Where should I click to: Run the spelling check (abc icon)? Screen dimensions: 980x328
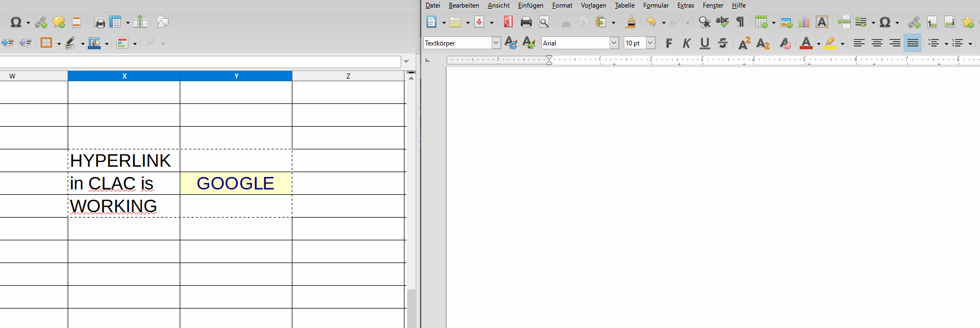(x=722, y=22)
